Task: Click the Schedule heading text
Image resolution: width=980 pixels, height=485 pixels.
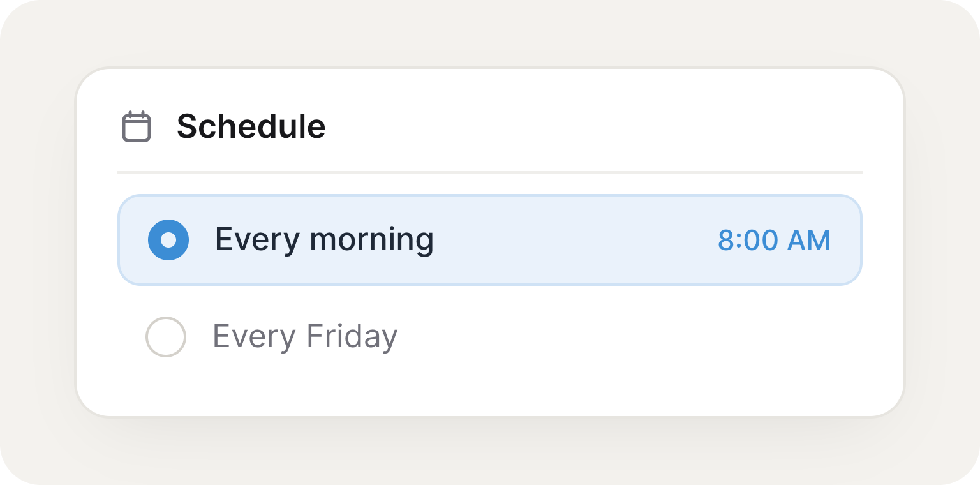Action: point(251,126)
